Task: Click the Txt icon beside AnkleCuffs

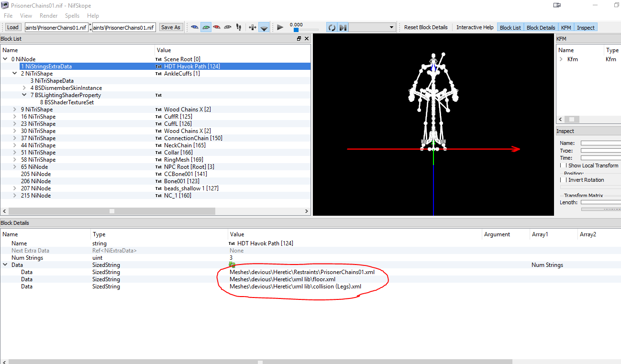Action: 158,74
